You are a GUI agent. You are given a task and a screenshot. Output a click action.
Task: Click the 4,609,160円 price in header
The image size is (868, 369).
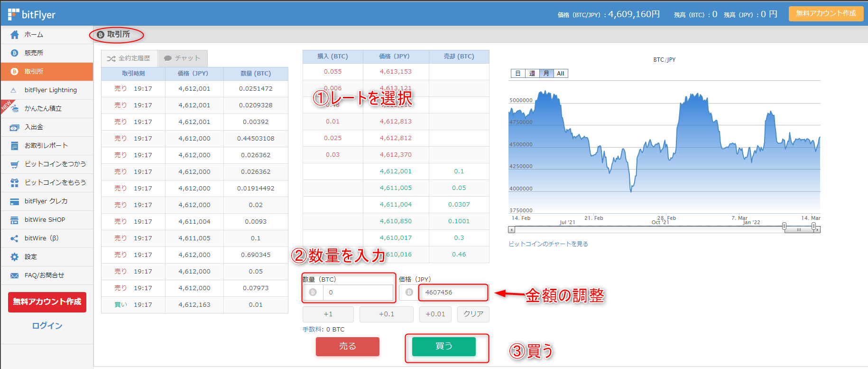(x=634, y=14)
